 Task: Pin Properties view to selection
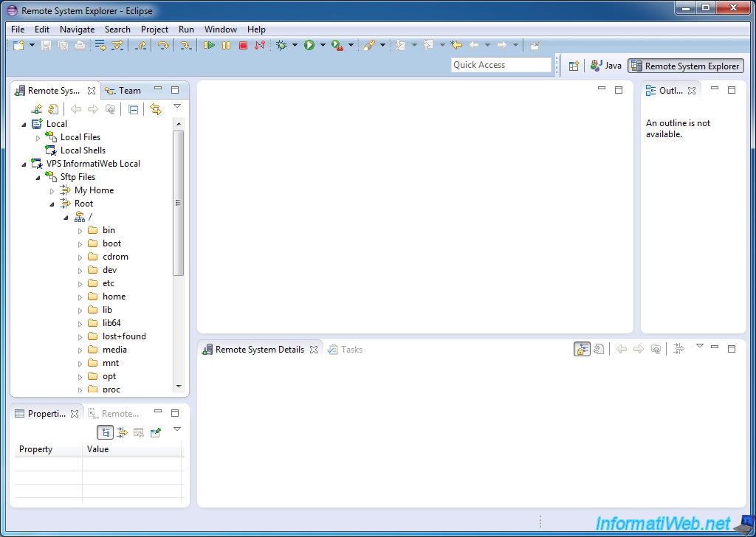point(155,432)
